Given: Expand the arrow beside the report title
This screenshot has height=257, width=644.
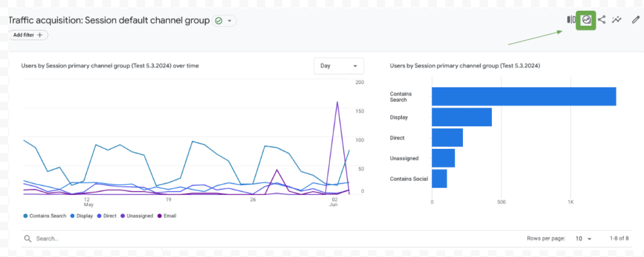Looking at the screenshot, I should point(230,21).
